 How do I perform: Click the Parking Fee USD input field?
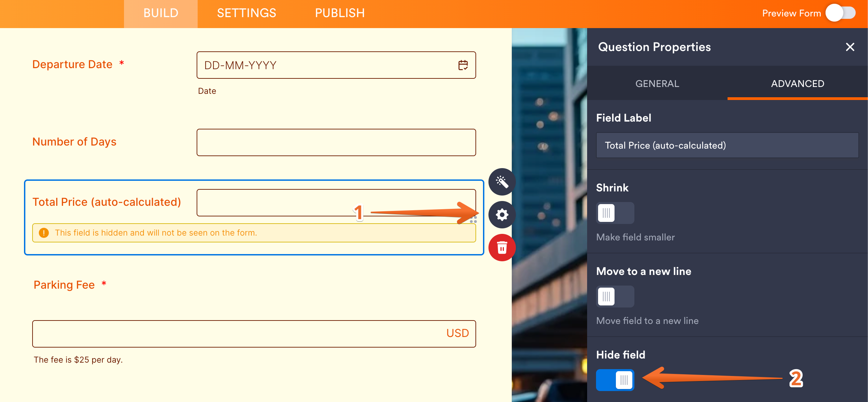[254, 334]
